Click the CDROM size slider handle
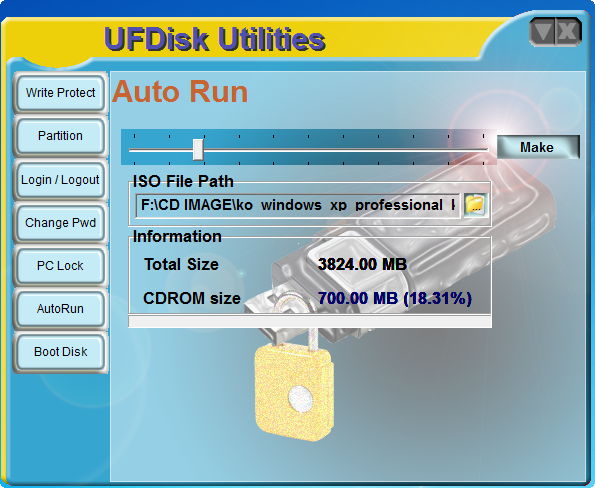 point(198,149)
